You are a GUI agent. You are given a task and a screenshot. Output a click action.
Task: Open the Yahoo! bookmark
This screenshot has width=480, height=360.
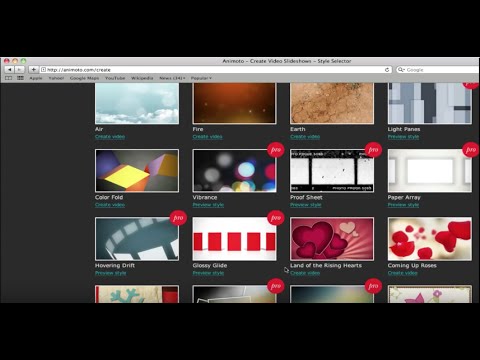56,78
